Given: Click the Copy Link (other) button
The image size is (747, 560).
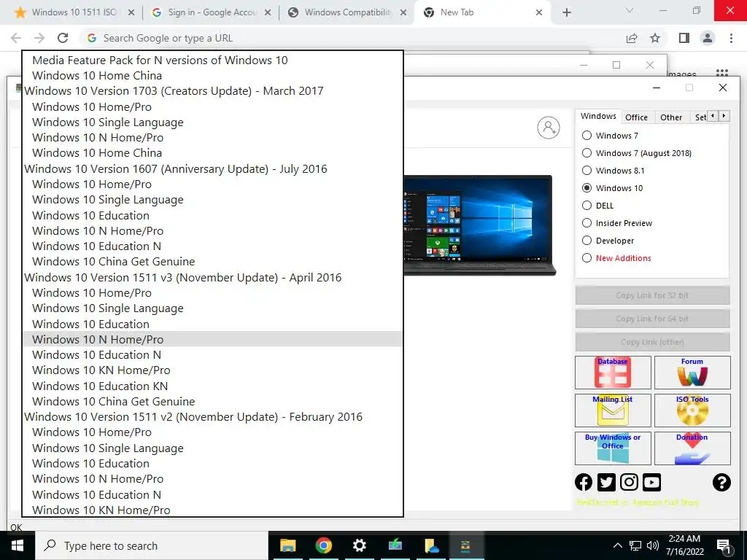Looking at the screenshot, I should point(652,342).
